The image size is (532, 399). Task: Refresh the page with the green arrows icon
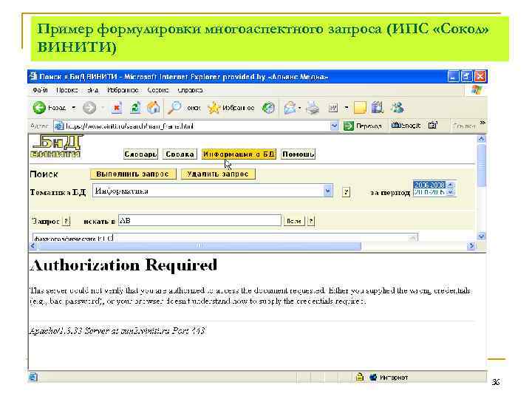(135, 108)
